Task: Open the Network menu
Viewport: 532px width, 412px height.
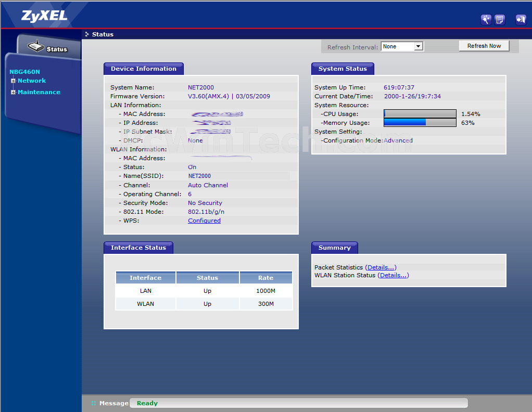Action: (32, 81)
